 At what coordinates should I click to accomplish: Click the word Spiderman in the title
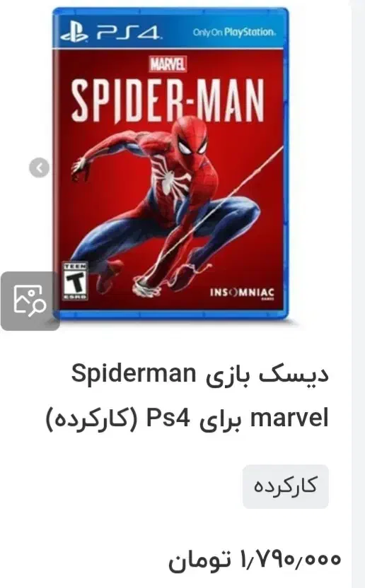[x=134, y=374]
